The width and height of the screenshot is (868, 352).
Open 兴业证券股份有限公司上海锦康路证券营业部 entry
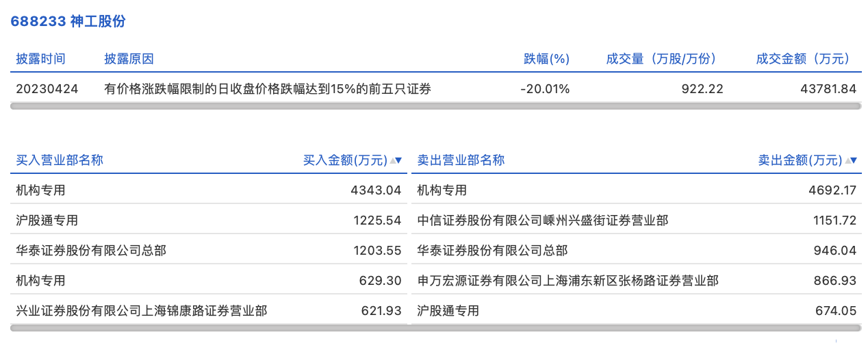pyautogui.click(x=141, y=311)
